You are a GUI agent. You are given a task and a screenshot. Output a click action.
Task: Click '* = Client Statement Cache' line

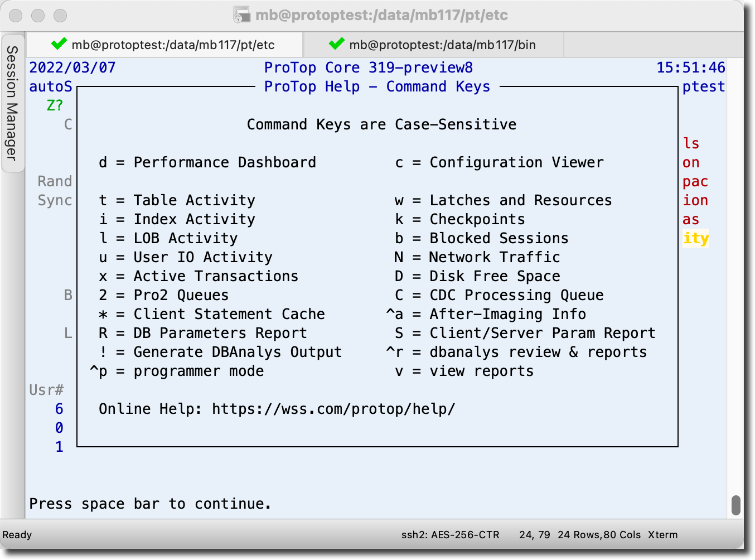point(212,315)
